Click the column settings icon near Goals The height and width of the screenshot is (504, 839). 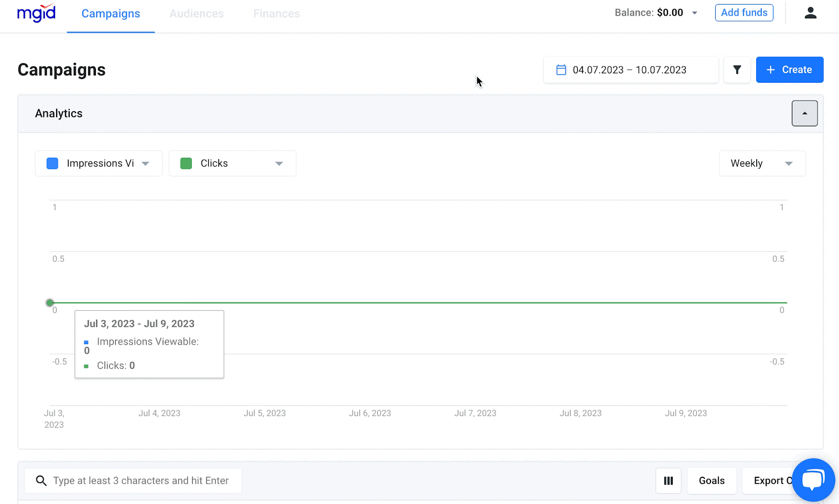(x=668, y=480)
